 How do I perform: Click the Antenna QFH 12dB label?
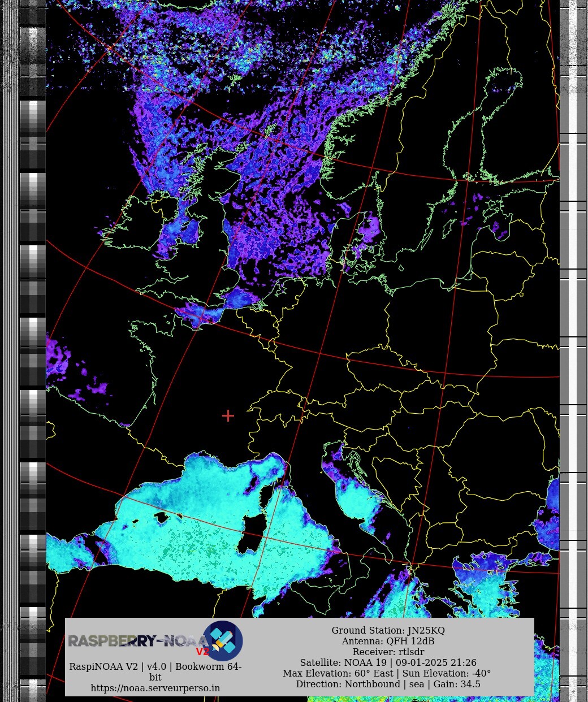click(388, 641)
